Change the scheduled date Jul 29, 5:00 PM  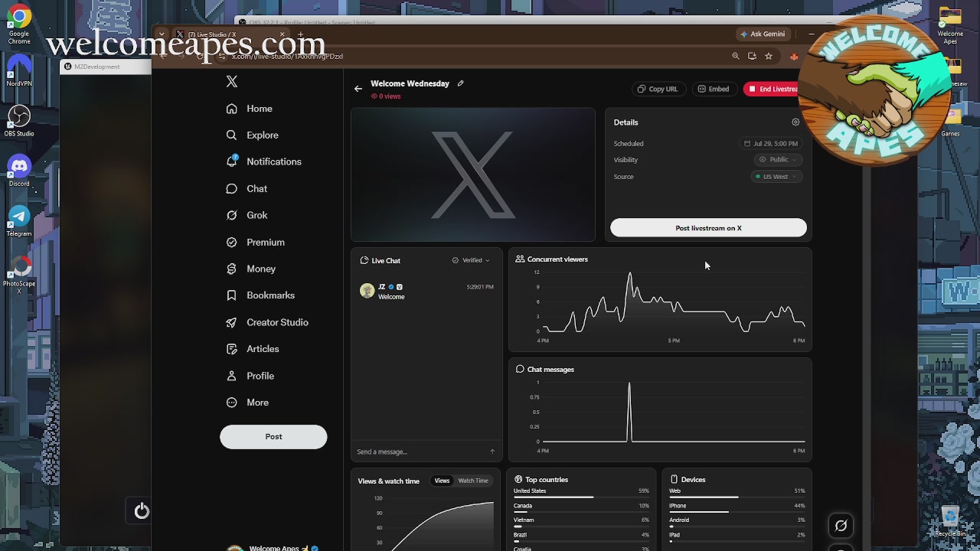771,143
